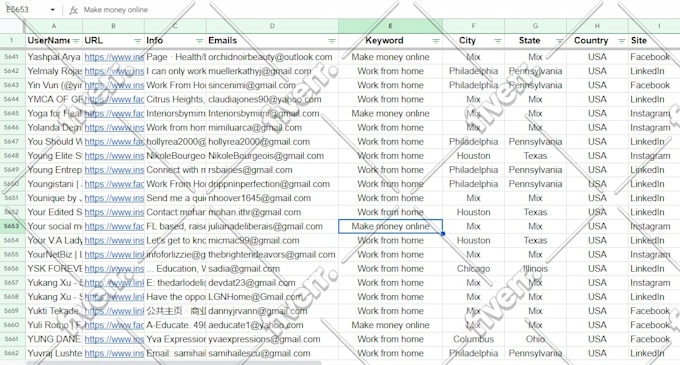Screen dimensions: 680x365
Task: Select cell with muellerkathyj@gmail.com
Action: point(272,71)
